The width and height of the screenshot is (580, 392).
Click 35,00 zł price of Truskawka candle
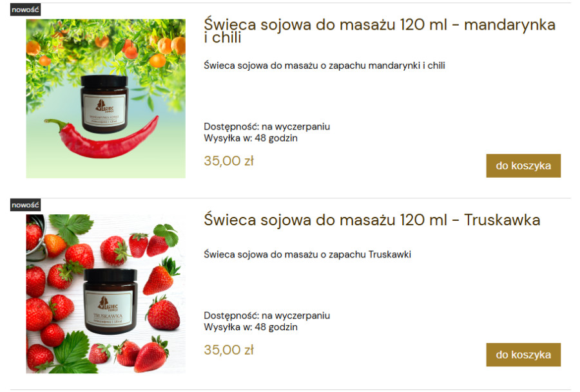(x=229, y=350)
